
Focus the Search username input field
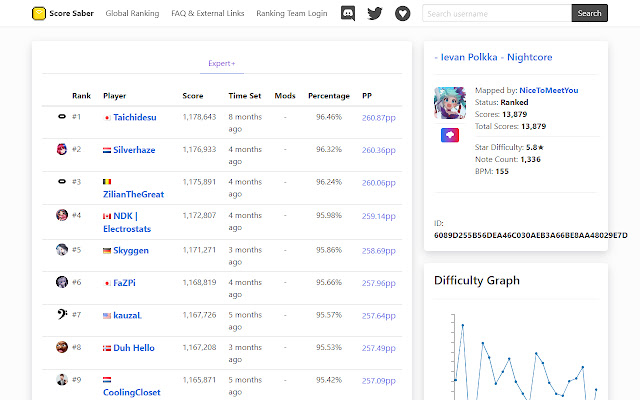(x=497, y=13)
